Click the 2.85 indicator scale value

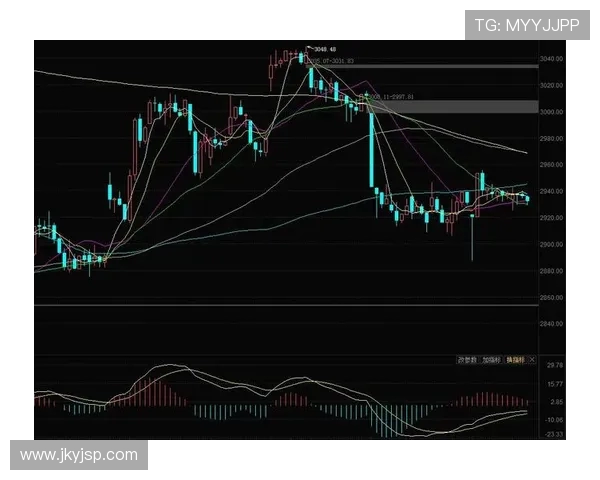(555, 402)
